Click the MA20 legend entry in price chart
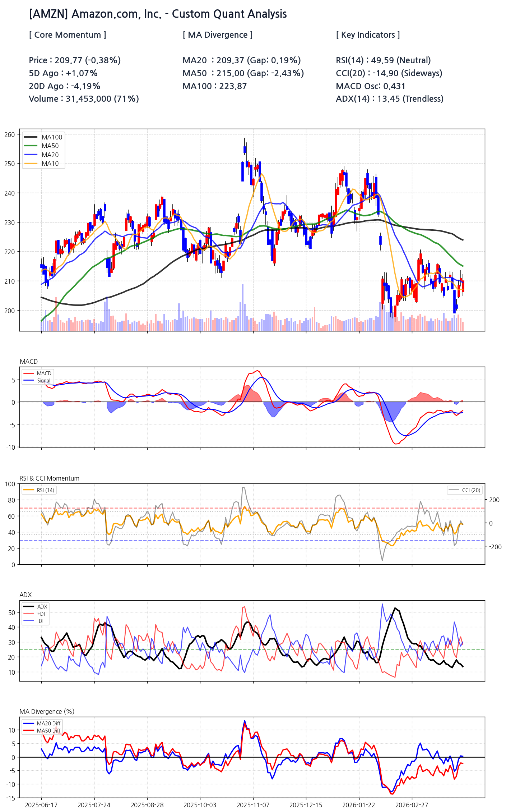The width and height of the screenshot is (506, 812). coord(41,155)
